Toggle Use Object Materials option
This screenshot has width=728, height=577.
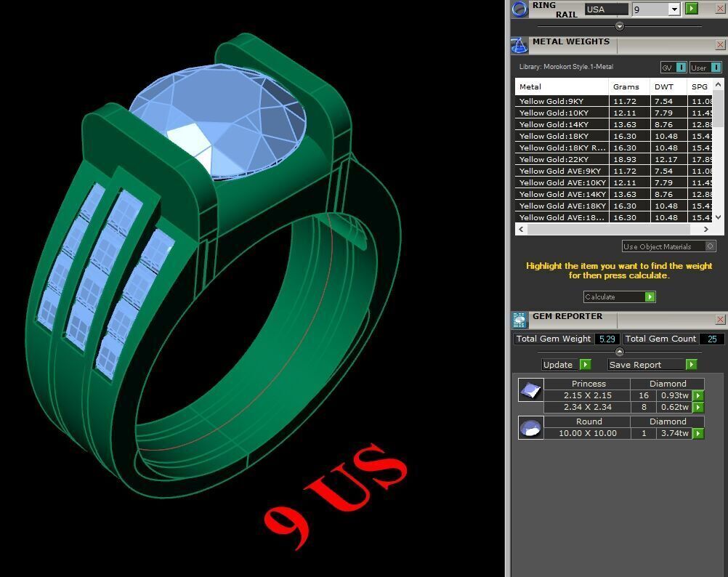pyautogui.click(x=668, y=246)
